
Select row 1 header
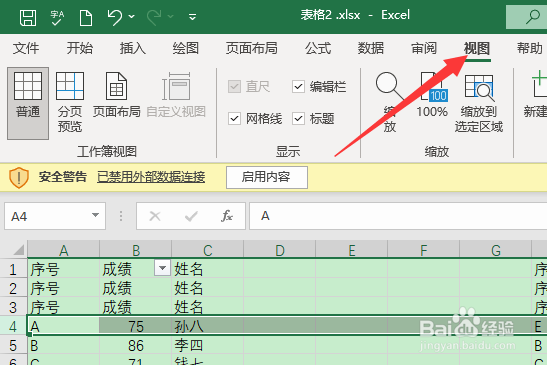pyautogui.click(x=13, y=269)
